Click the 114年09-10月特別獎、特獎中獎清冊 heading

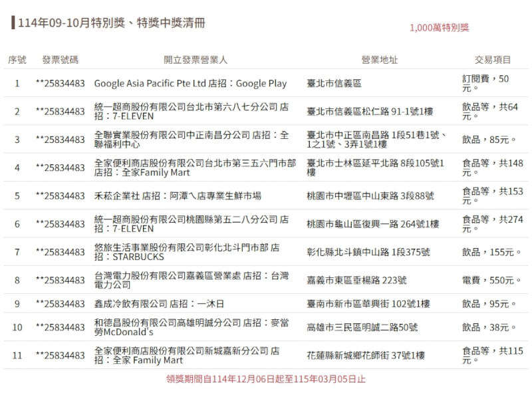111,23
